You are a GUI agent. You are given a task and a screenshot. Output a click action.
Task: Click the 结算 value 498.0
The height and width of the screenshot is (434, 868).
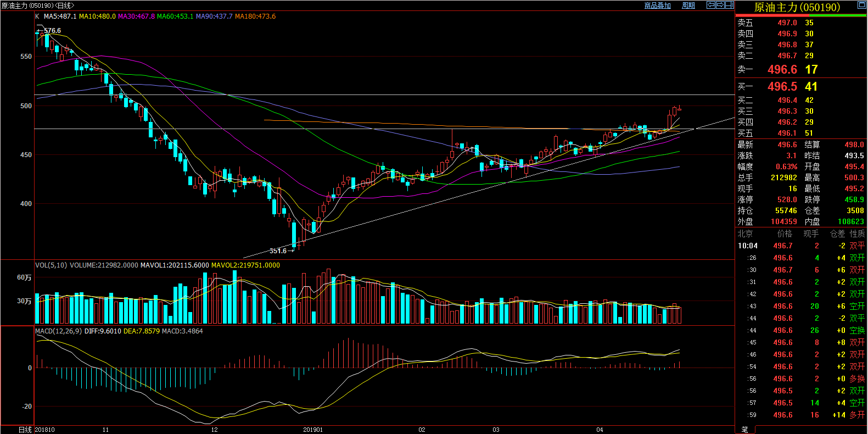(854, 145)
